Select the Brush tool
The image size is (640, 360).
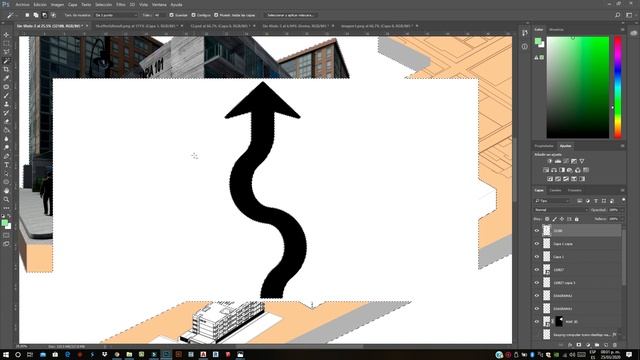tap(6, 96)
